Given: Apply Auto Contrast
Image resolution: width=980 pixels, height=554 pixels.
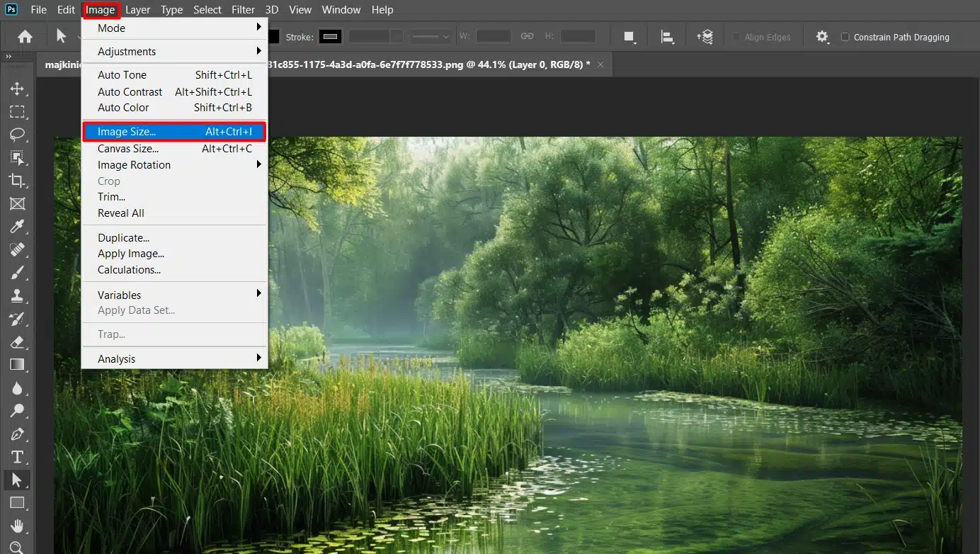Looking at the screenshot, I should [174, 92].
